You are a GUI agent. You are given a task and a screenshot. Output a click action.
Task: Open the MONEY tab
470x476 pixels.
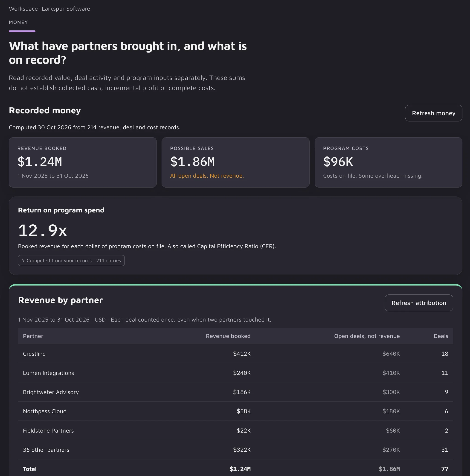pos(18,22)
